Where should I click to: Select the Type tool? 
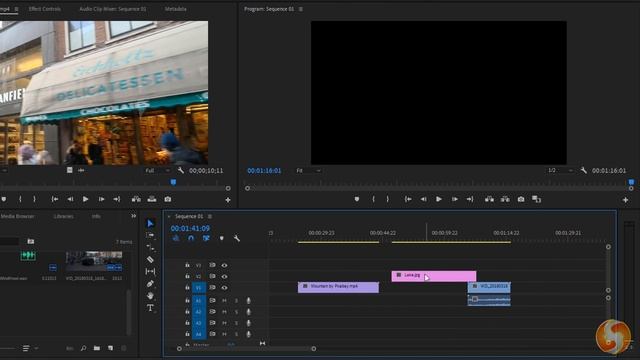[150, 307]
